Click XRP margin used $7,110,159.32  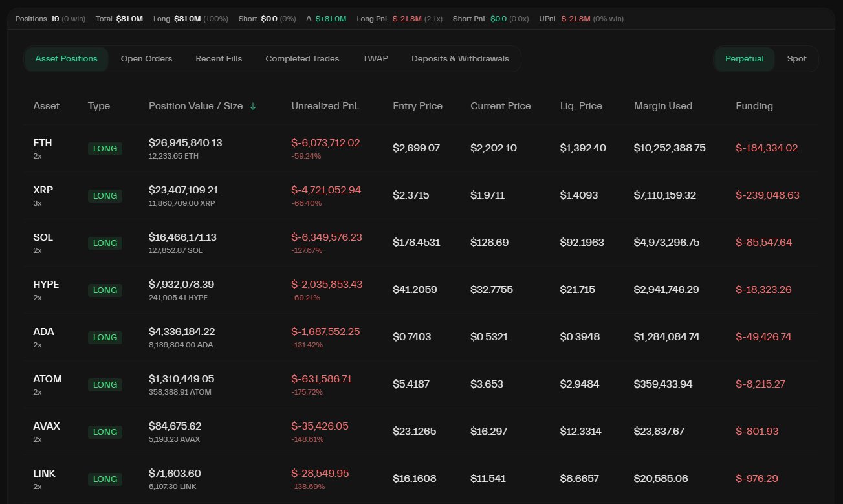pos(665,195)
